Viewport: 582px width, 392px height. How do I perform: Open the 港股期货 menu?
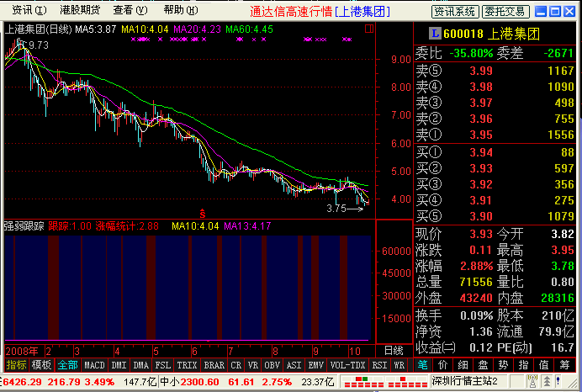(x=80, y=10)
